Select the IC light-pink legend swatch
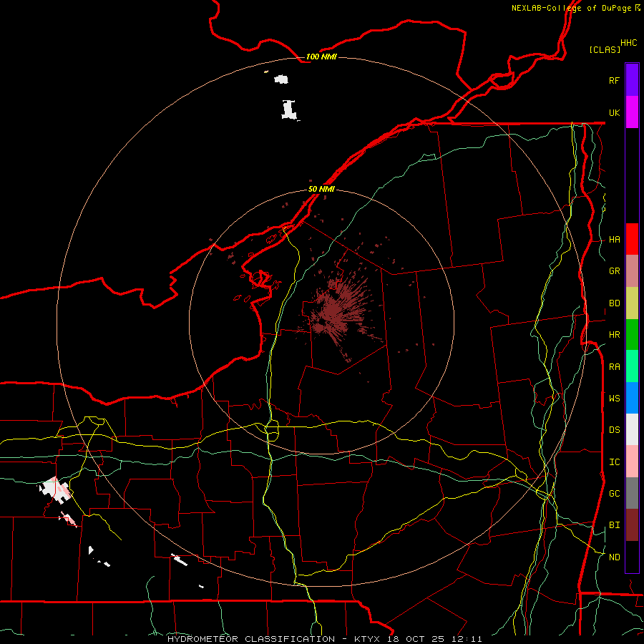This screenshot has height=644, width=644. tap(632, 462)
